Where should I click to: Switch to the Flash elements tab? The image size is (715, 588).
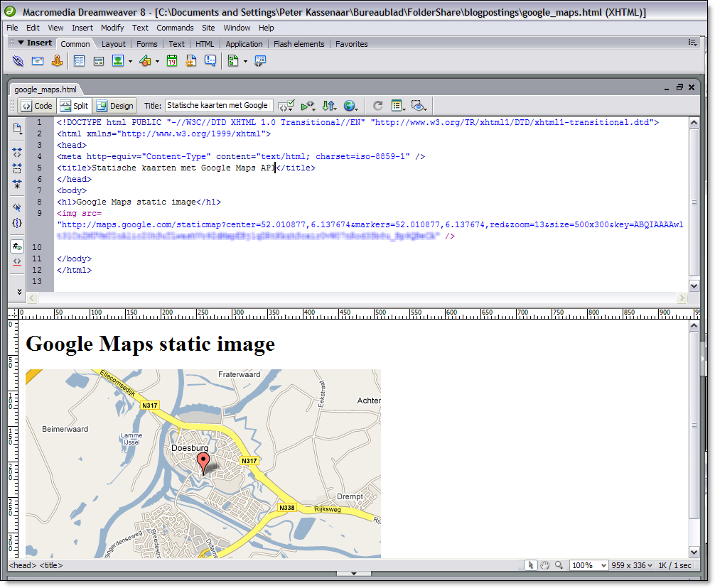click(x=299, y=44)
